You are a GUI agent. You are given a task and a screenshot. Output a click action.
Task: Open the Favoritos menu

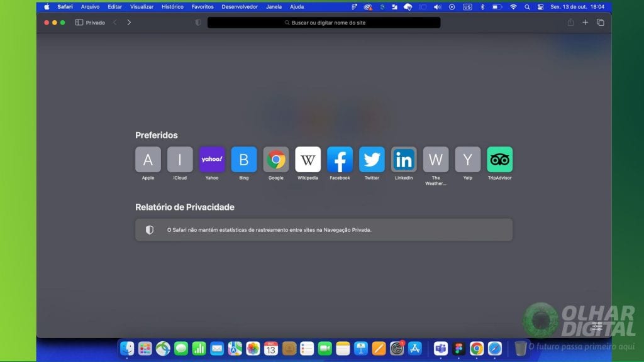point(203,6)
